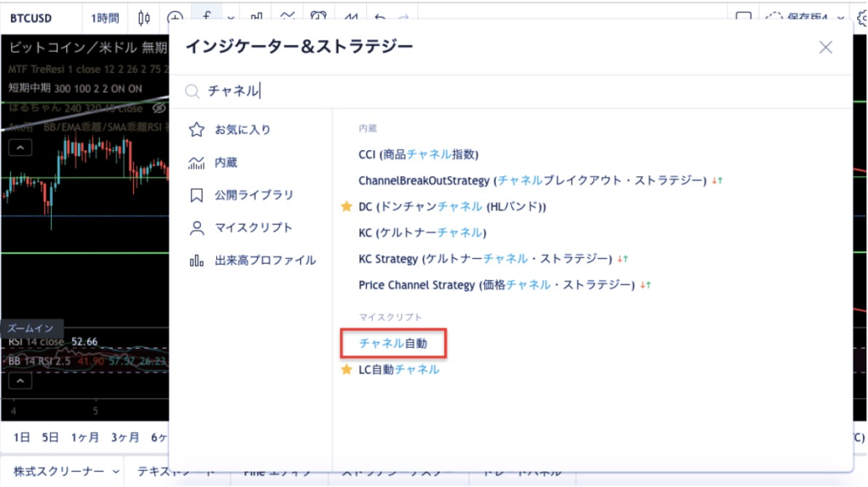Image resolution: width=868 pixels, height=487 pixels.
Task: Click the BB 14 RSI 2.5 legend
Action: point(87,361)
